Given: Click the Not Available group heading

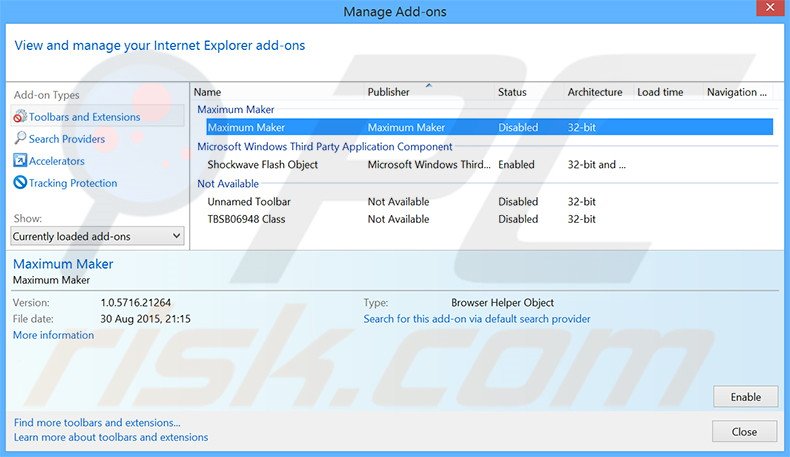Looking at the screenshot, I should 228,184.
